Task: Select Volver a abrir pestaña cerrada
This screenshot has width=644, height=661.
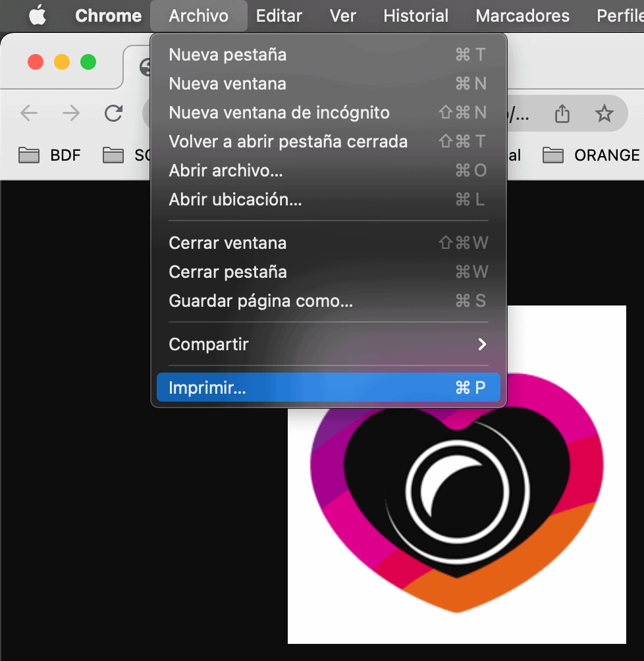Action: coord(328,142)
